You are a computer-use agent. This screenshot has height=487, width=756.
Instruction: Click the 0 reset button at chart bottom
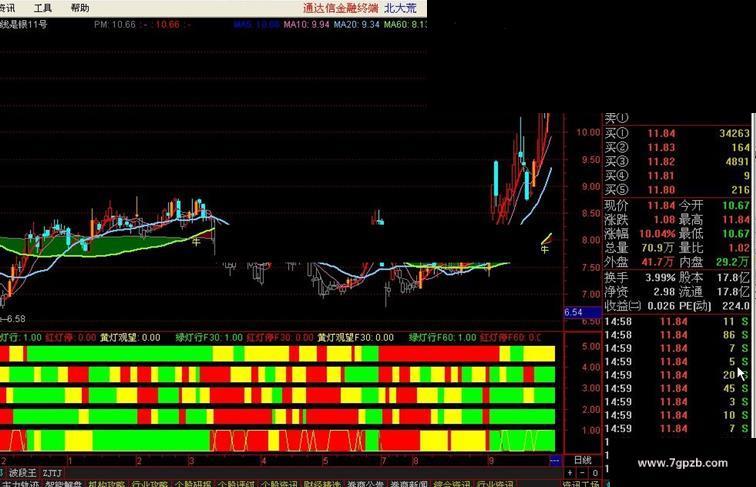(x=595, y=473)
